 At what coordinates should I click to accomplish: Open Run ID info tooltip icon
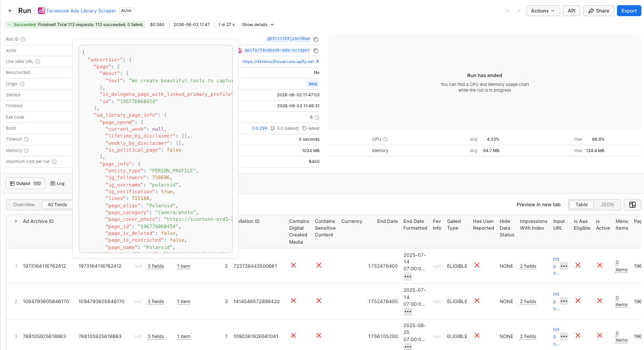coord(23,39)
